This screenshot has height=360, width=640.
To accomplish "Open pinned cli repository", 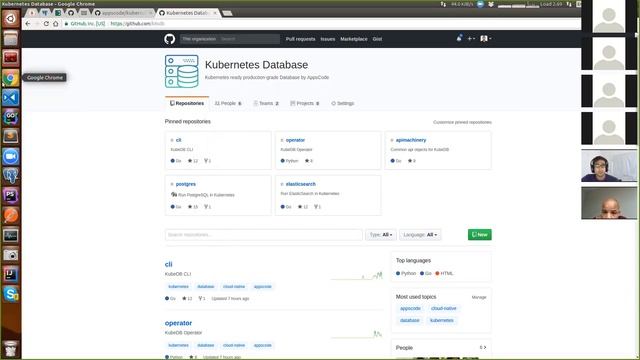I will [x=178, y=140].
